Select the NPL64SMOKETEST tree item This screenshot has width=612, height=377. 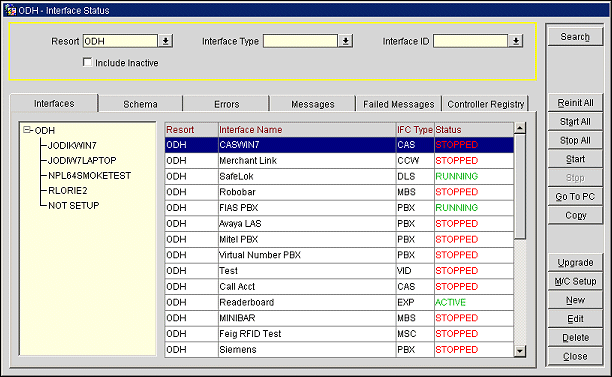(89, 176)
